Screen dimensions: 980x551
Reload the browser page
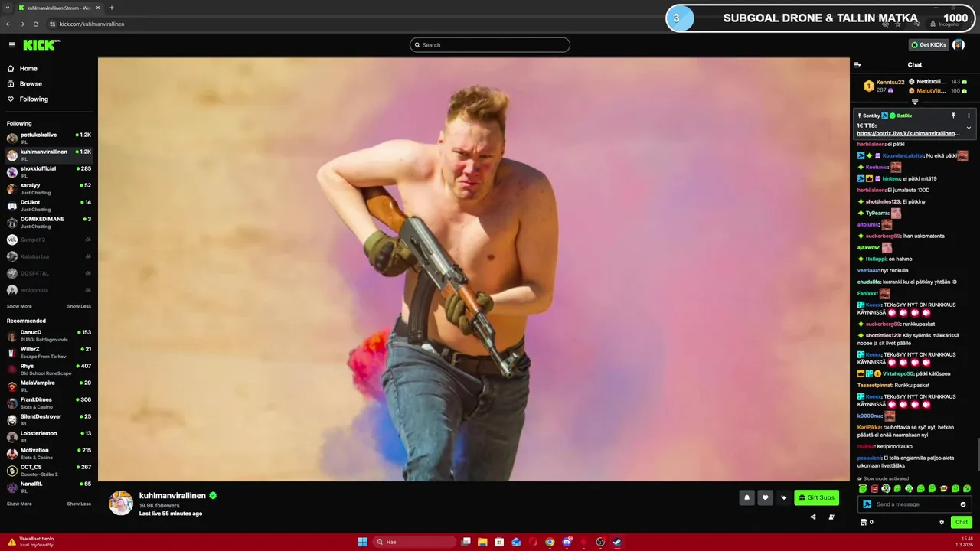(35, 24)
